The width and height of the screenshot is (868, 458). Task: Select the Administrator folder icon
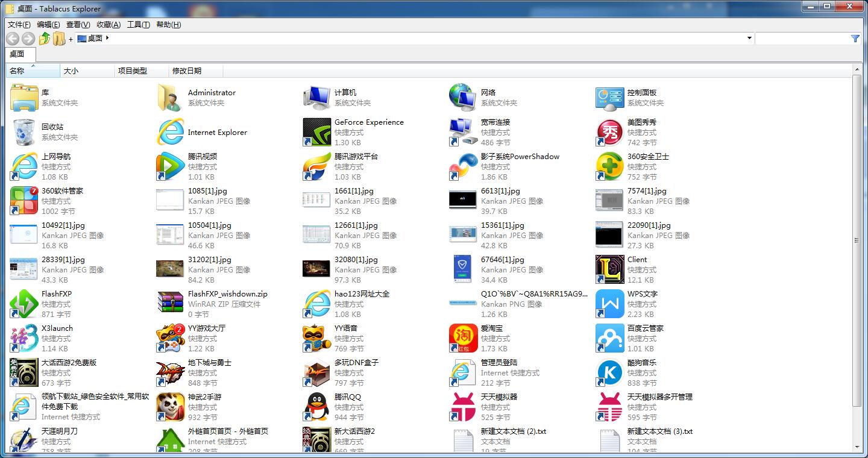pos(171,98)
